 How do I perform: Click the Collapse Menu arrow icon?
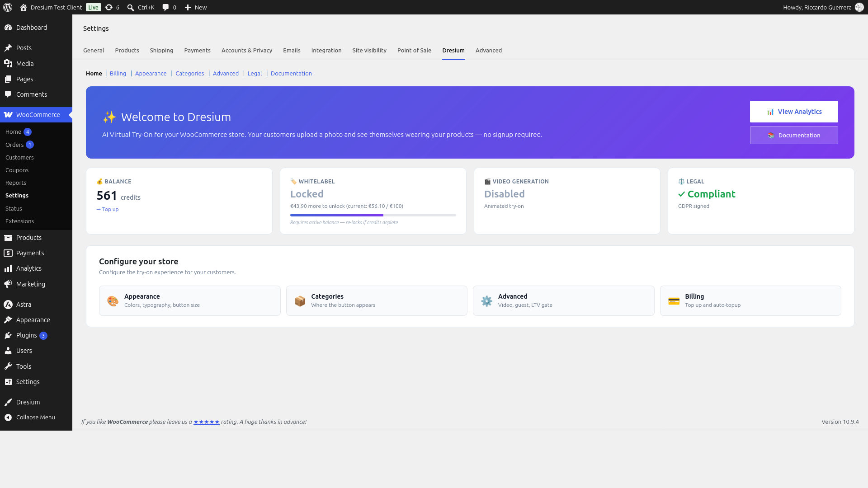pyautogui.click(x=8, y=418)
